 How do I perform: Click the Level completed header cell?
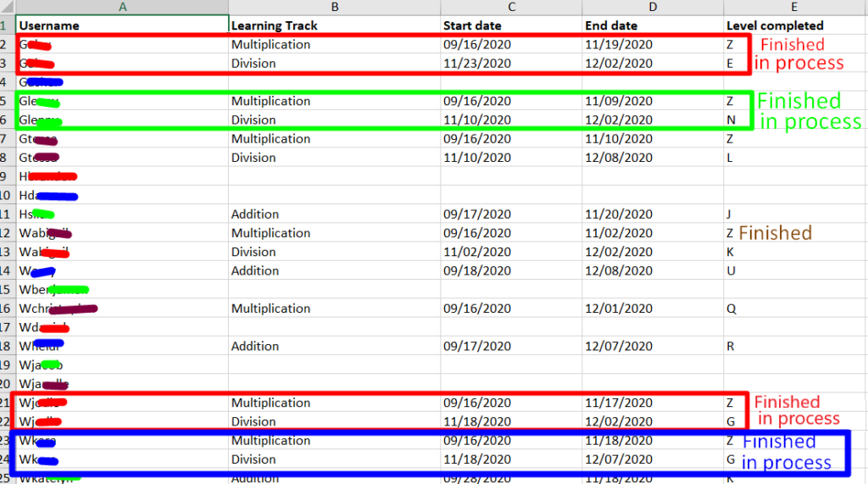(795, 25)
